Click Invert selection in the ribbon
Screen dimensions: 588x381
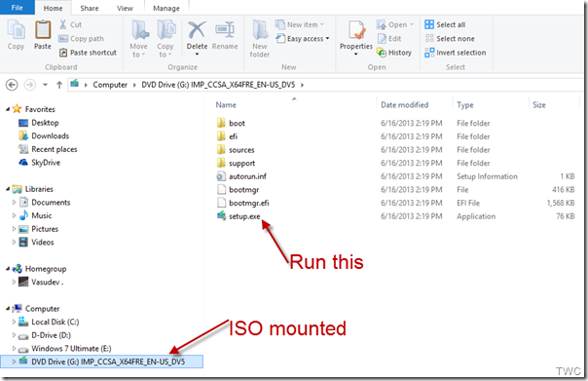click(x=456, y=53)
